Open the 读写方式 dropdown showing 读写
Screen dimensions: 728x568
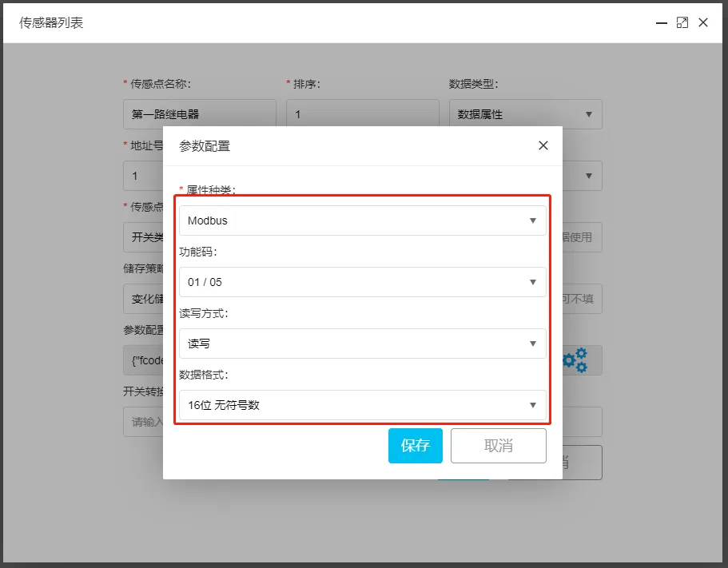coord(360,344)
